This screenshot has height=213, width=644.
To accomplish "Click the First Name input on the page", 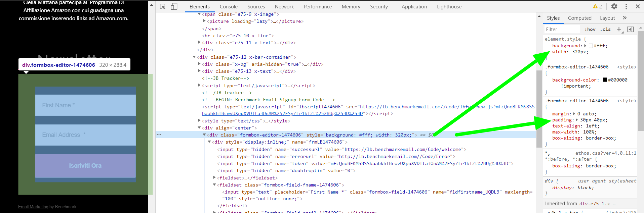I will point(85,105).
